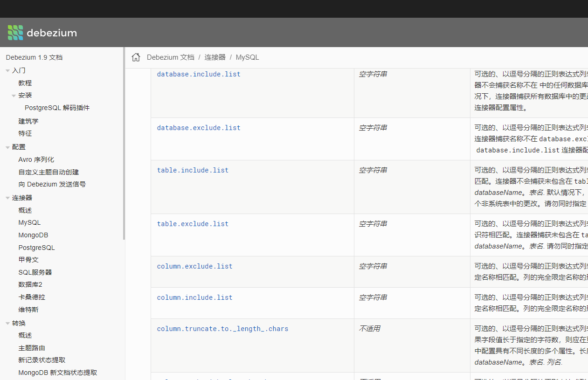Click database.include.list property link
The image size is (588, 380).
pos(199,74)
